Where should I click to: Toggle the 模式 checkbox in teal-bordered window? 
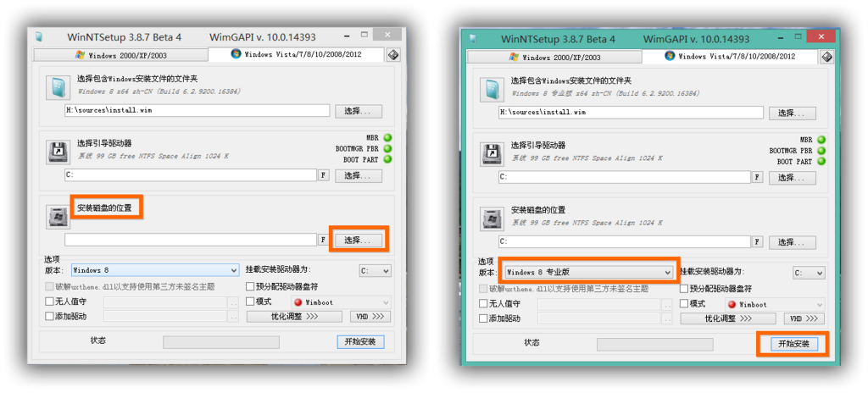point(684,304)
